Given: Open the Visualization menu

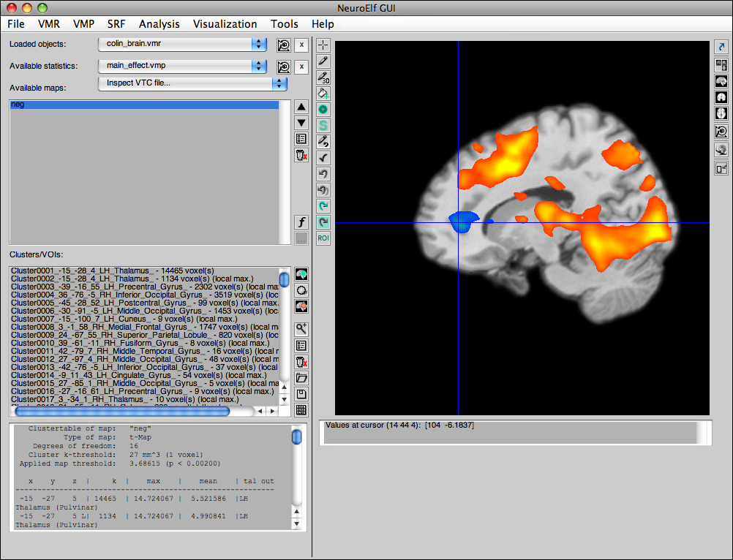Looking at the screenshot, I should pyautogui.click(x=225, y=24).
